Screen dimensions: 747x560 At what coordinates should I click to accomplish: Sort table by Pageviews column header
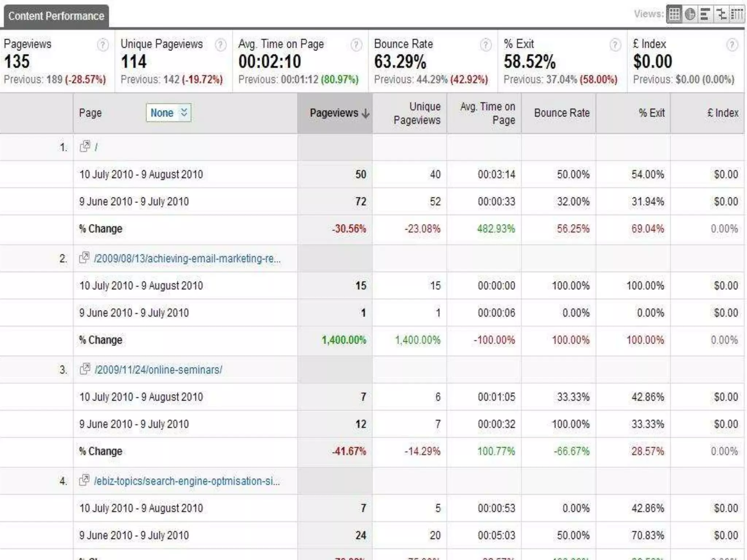334,113
